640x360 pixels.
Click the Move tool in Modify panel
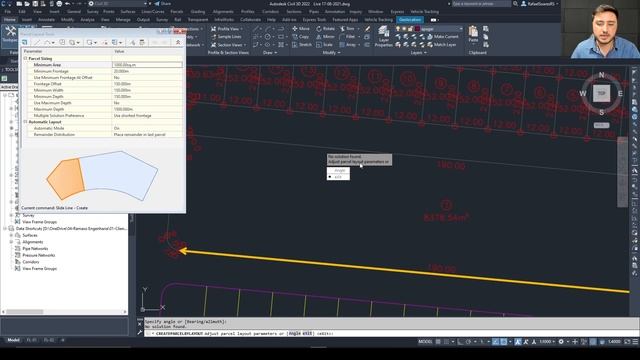pos(301,29)
